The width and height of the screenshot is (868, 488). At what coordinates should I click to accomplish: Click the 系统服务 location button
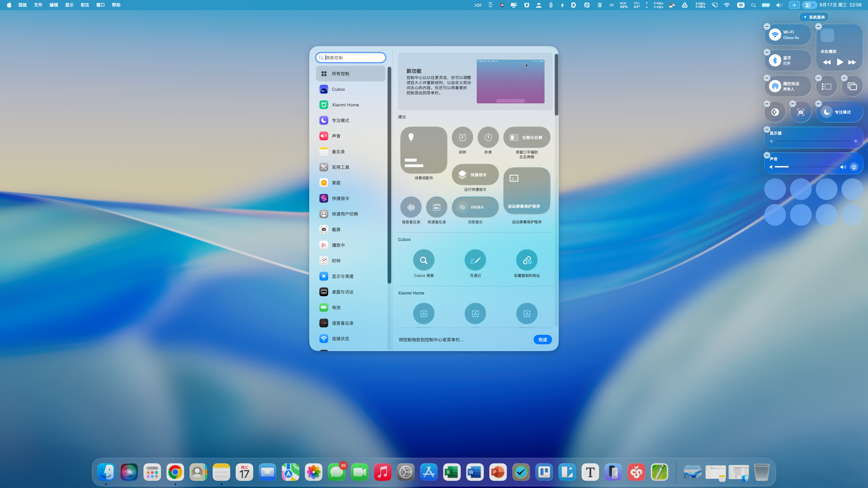pos(814,17)
